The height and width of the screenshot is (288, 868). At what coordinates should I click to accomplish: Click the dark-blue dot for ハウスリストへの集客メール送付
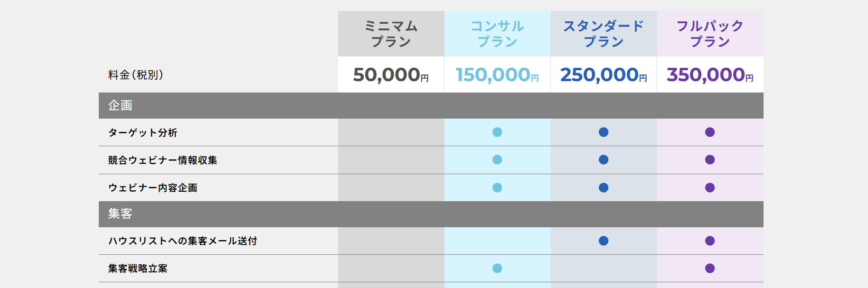pos(604,241)
